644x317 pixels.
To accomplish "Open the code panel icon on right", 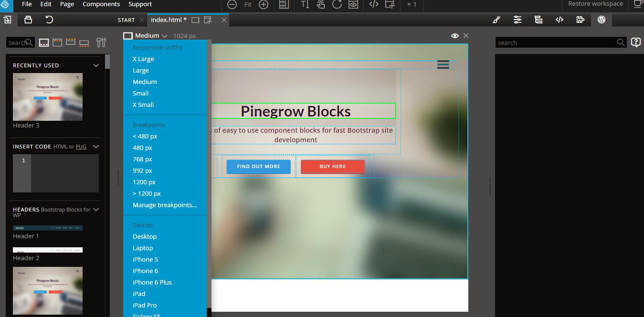I will coord(560,20).
